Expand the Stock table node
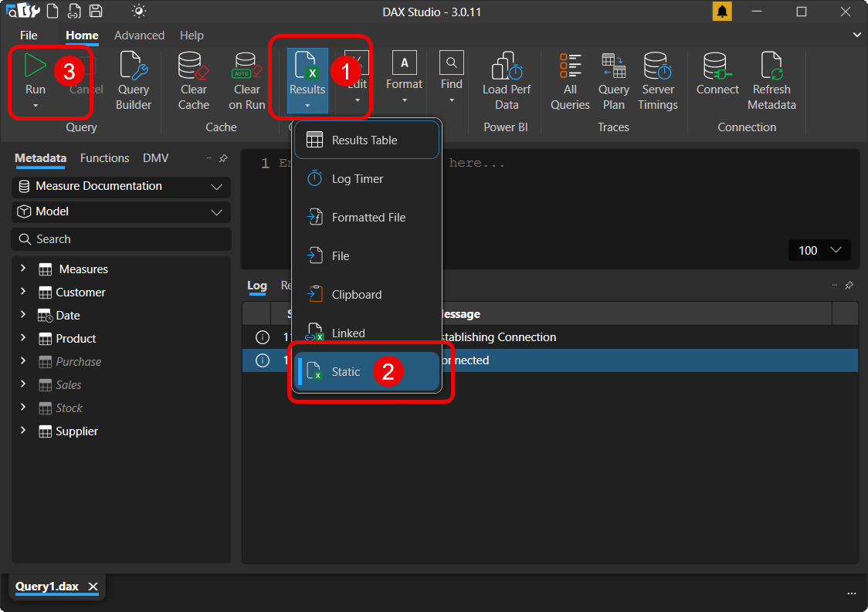Screen dimensions: 868x612 tap(22, 407)
